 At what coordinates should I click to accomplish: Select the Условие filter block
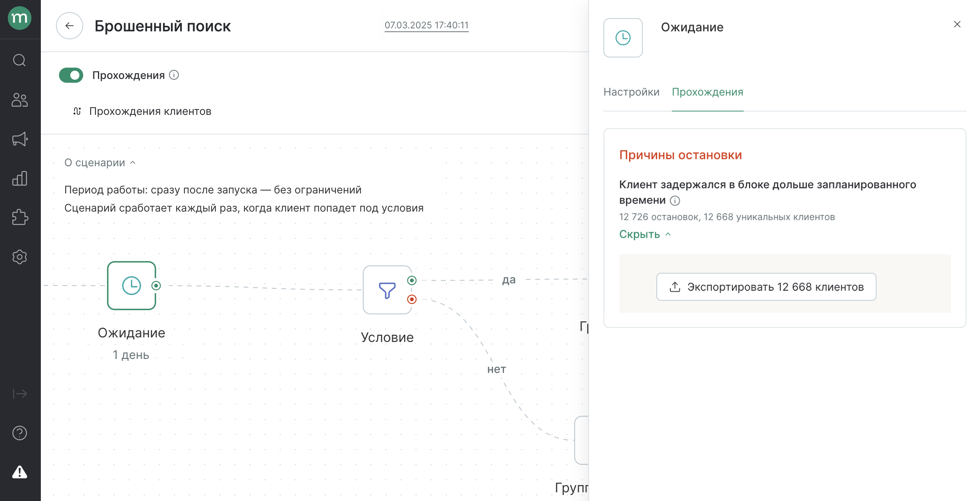coord(387,290)
